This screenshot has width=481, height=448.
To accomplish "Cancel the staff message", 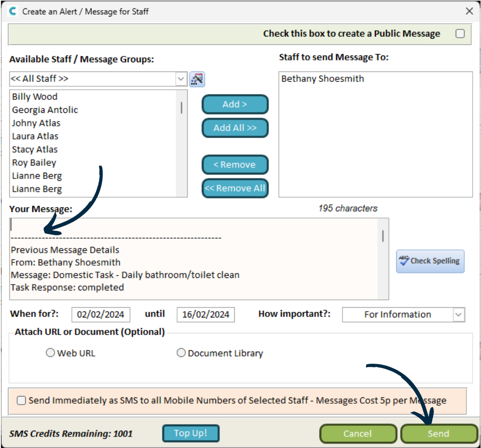I will click(358, 434).
